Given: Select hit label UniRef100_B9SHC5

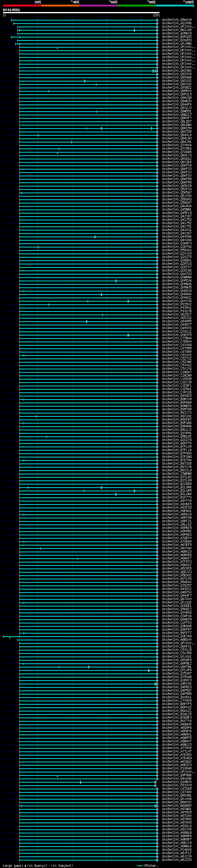Looking at the screenshot, I should pos(177,396).
